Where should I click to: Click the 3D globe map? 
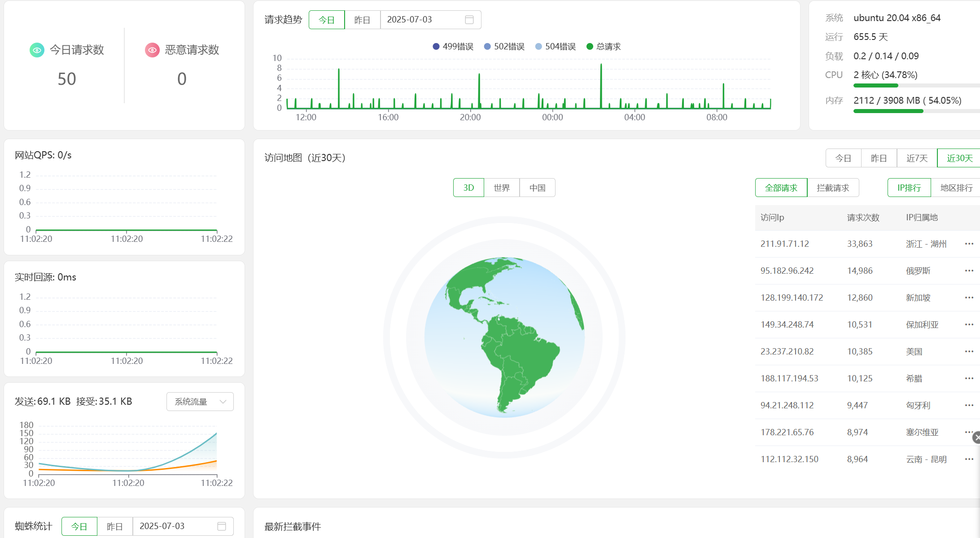tap(504, 337)
